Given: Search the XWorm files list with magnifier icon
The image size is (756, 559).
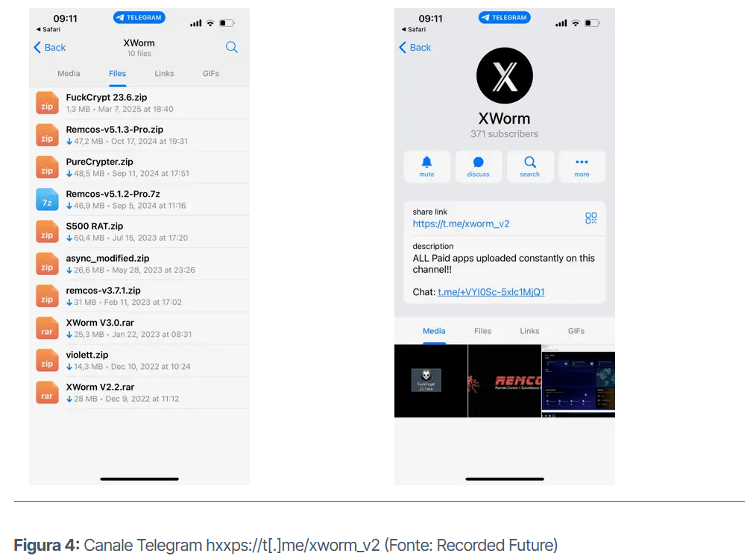Looking at the screenshot, I should (x=231, y=47).
